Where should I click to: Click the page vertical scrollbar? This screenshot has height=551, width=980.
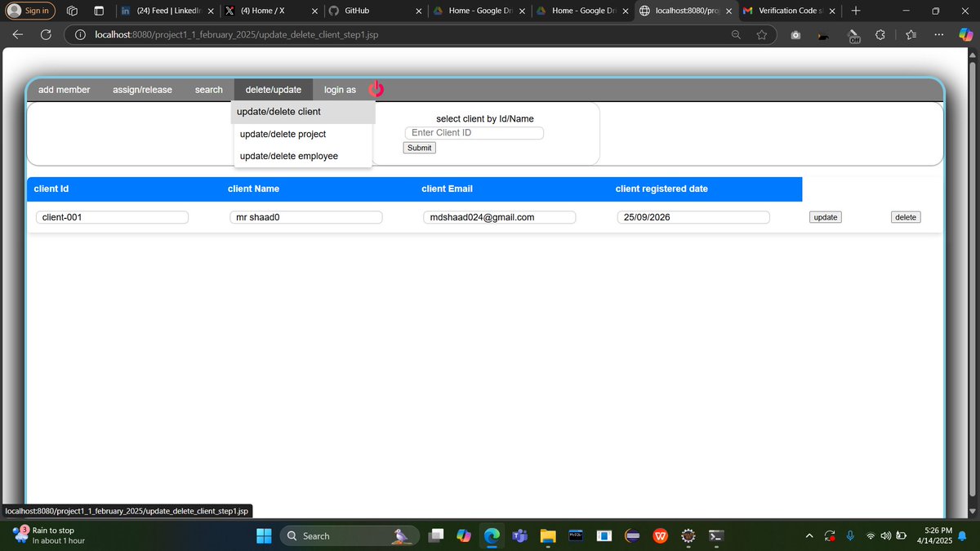pos(971,278)
